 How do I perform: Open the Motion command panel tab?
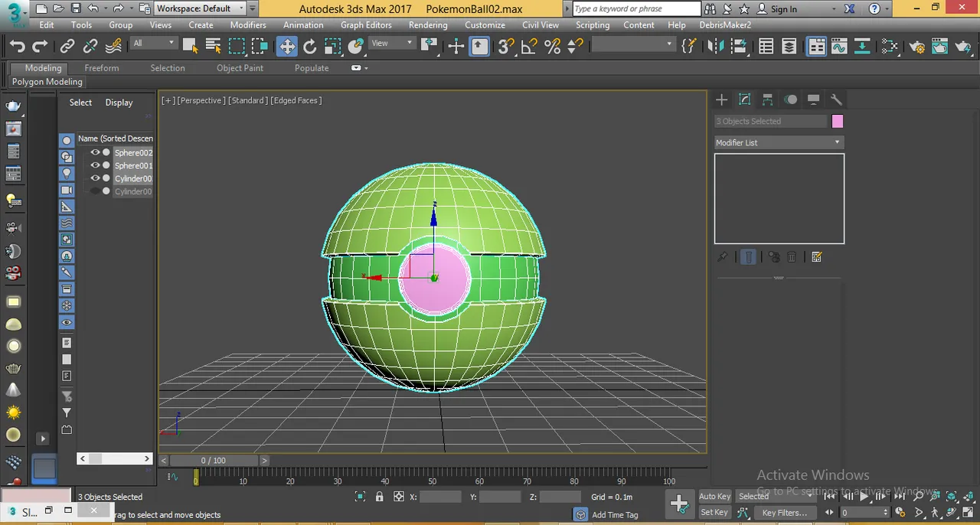(x=790, y=99)
